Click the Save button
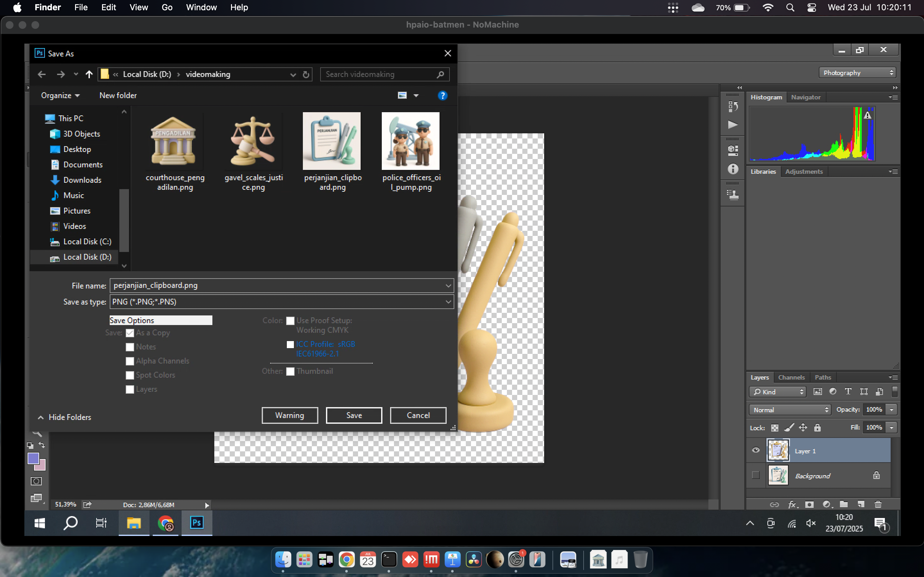 tap(354, 415)
